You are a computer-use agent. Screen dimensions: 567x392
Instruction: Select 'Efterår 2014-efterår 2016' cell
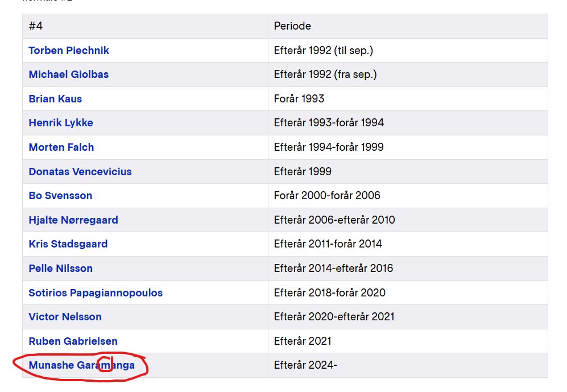[x=408, y=269]
